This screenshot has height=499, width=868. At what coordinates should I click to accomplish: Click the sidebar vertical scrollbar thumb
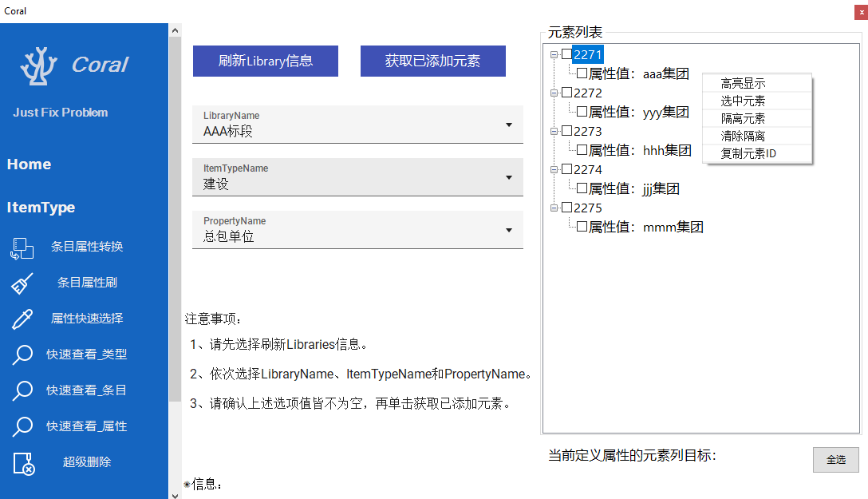(175, 216)
